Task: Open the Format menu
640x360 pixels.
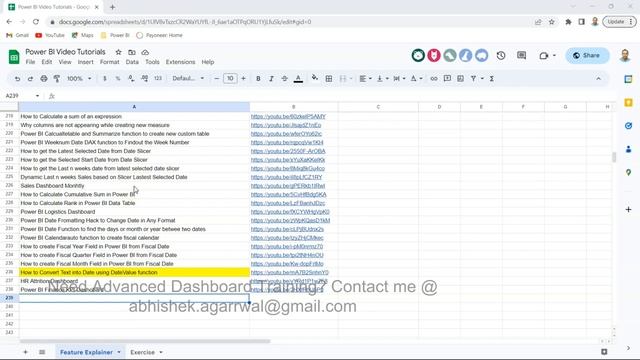Action: (109, 62)
